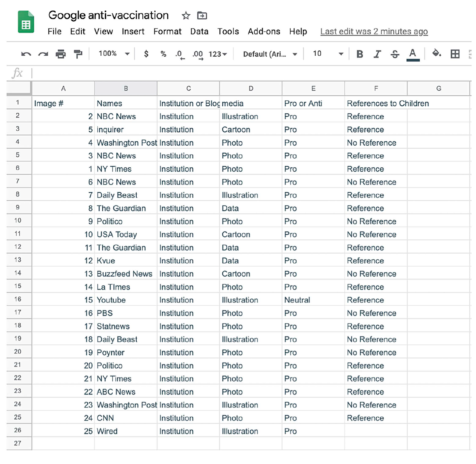Click the undo arrow icon
The image size is (476, 464).
coord(26,54)
